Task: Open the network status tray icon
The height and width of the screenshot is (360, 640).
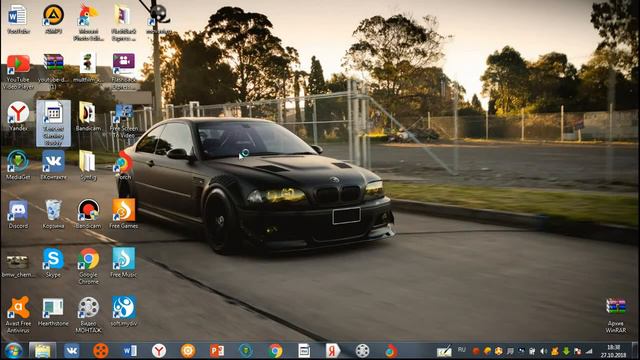Action: 589,351
